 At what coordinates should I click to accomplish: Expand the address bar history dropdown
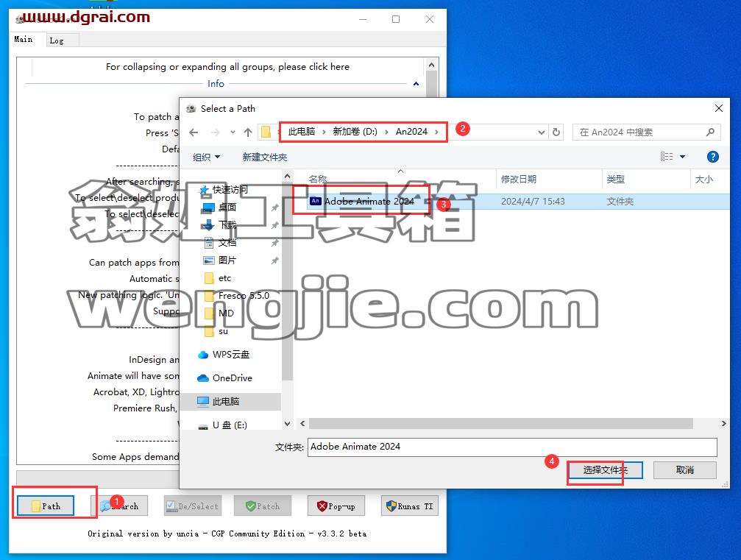click(541, 132)
